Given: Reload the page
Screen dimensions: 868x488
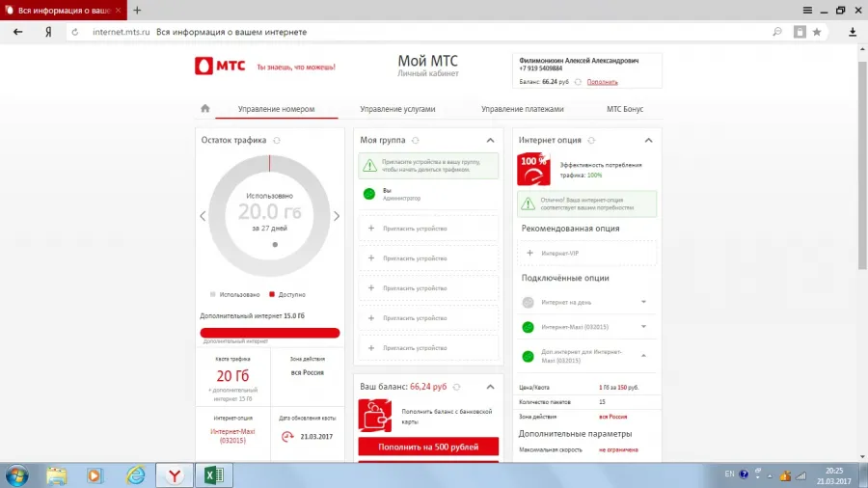Looking at the screenshot, I should click(75, 32).
